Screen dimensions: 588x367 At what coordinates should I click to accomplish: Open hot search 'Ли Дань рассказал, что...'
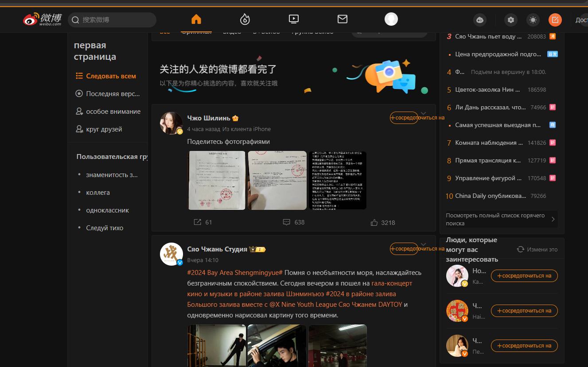point(491,107)
